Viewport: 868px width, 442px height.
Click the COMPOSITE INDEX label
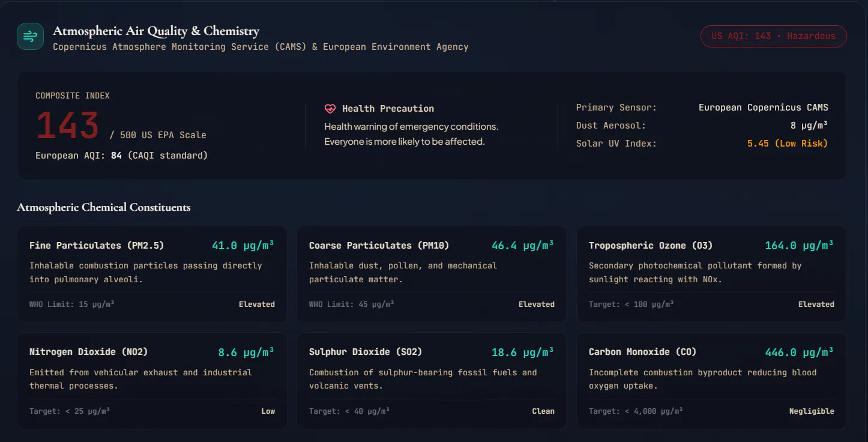(x=73, y=96)
